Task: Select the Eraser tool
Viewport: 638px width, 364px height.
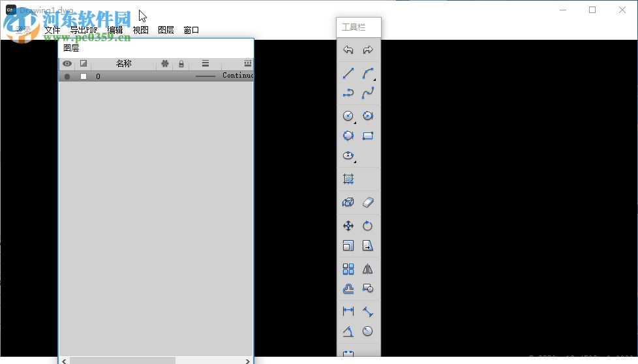Action: 368,202
